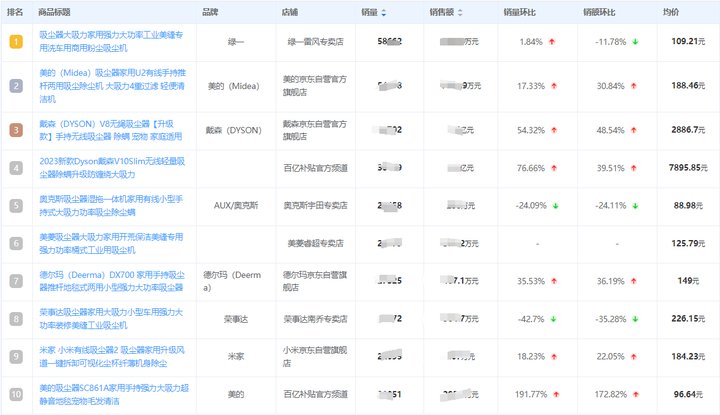Click red up arrow beside 76.66%
The image size is (720, 415).
coord(554,168)
